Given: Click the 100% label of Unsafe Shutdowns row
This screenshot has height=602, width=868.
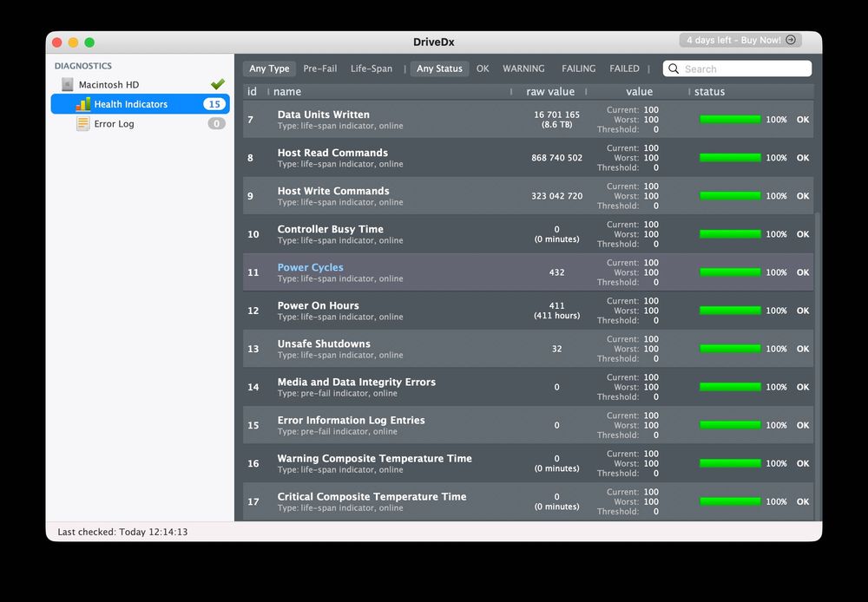Looking at the screenshot, I should point(776,349).
